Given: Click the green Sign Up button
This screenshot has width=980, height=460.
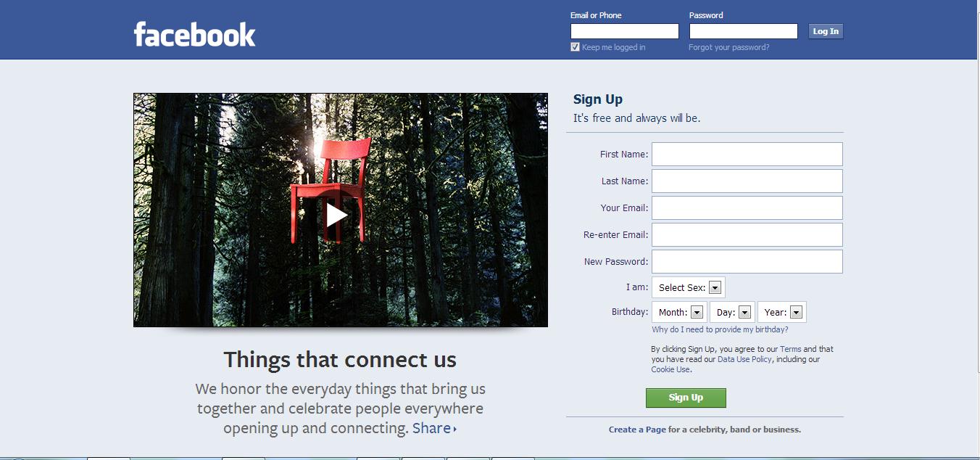Looking at the screenshot, I should tap(686, 398).
